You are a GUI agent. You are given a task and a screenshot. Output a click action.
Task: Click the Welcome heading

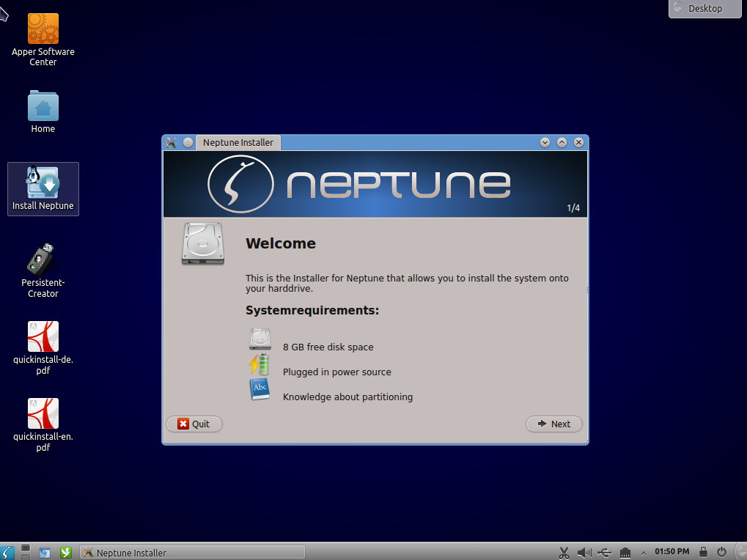(x=281, y=243)
